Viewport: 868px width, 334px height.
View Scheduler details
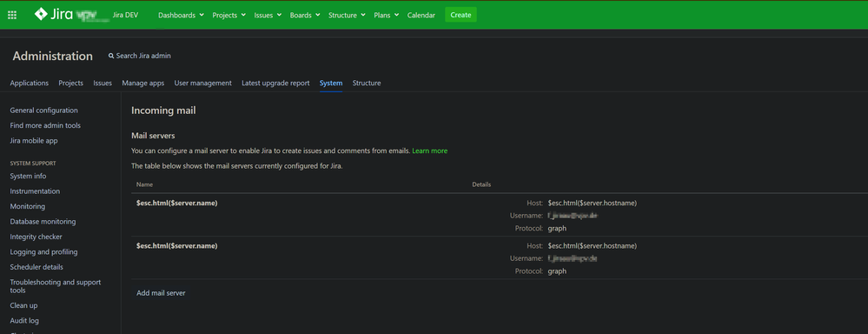(36, 267)
